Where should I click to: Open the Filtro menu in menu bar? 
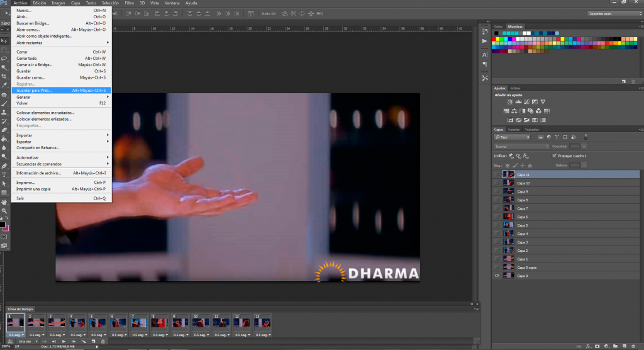130,3
